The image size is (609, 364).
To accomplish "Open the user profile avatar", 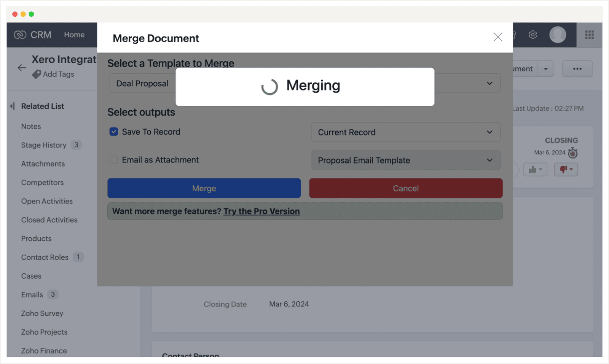I will pos(558,35).
